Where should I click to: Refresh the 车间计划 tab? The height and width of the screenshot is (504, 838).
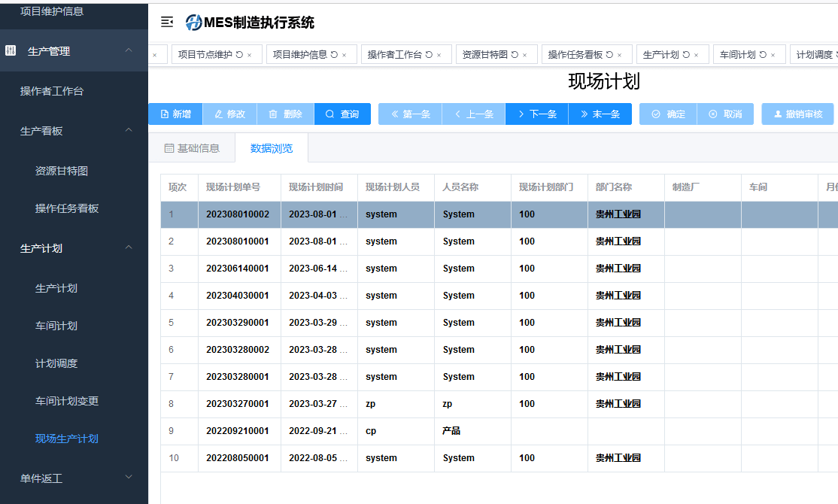(764, 54)
